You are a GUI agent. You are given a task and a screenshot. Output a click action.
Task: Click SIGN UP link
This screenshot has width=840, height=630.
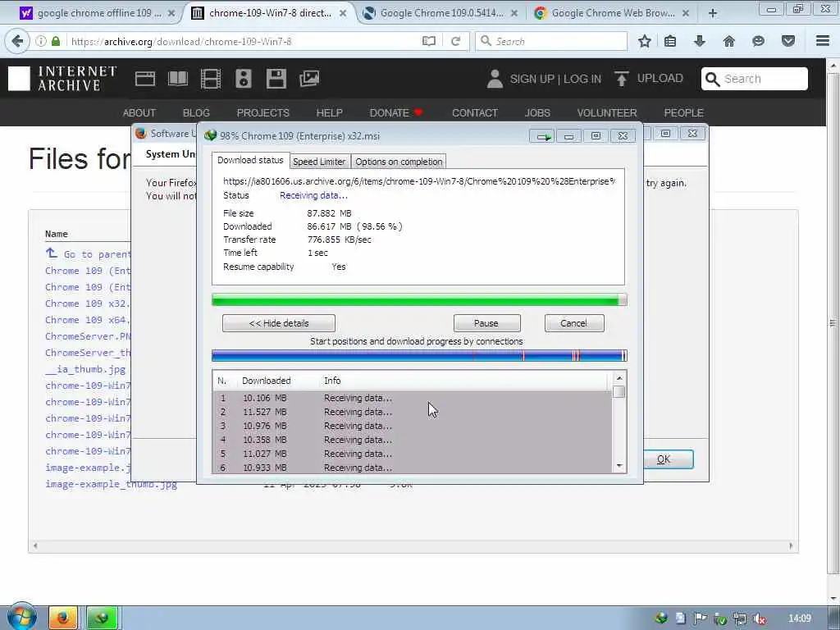point(532,79)
